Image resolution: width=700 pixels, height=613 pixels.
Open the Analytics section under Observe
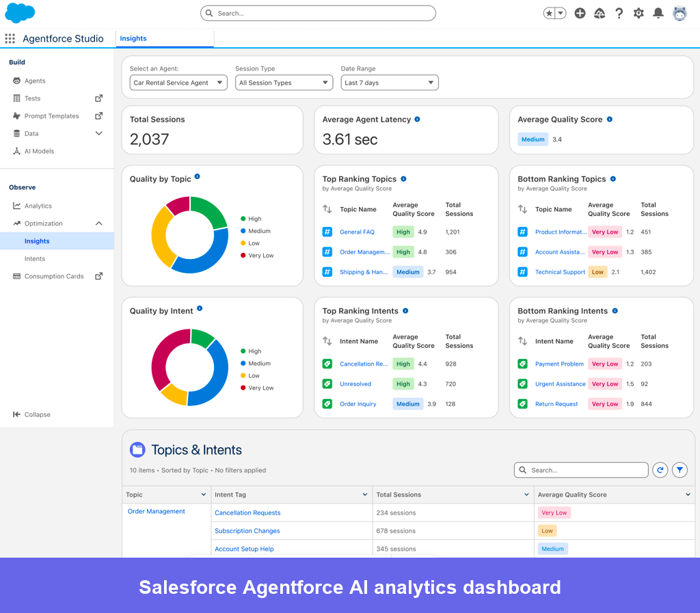pos(36,205)
